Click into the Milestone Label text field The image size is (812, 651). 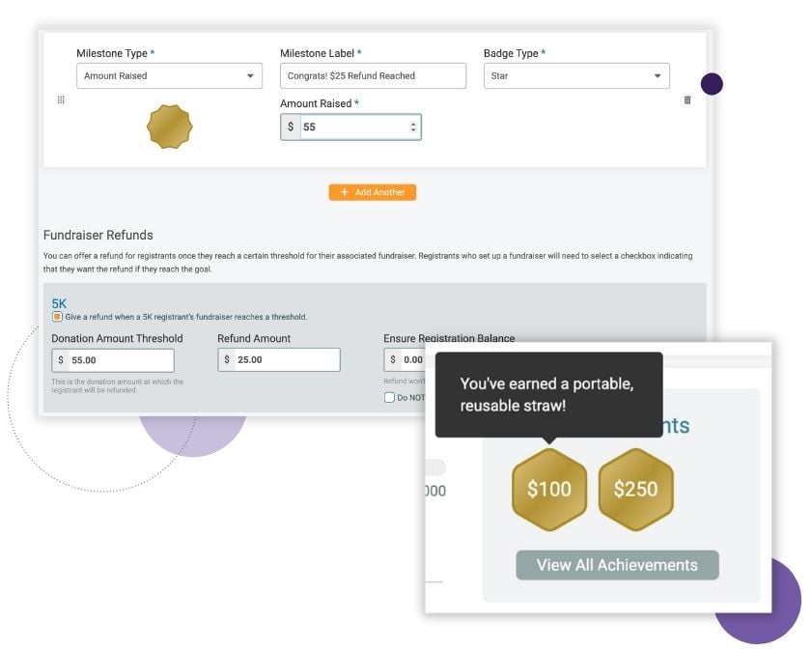point(373,75)
